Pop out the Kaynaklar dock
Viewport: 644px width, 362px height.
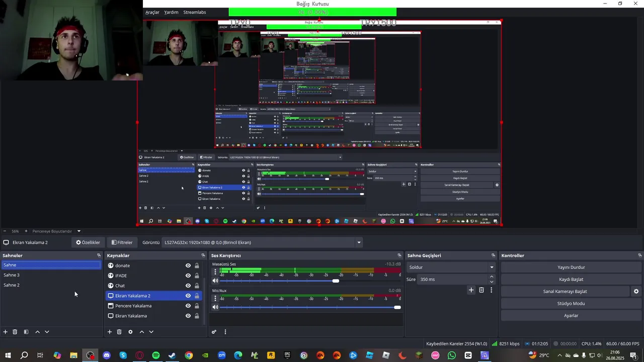point(203,255)
